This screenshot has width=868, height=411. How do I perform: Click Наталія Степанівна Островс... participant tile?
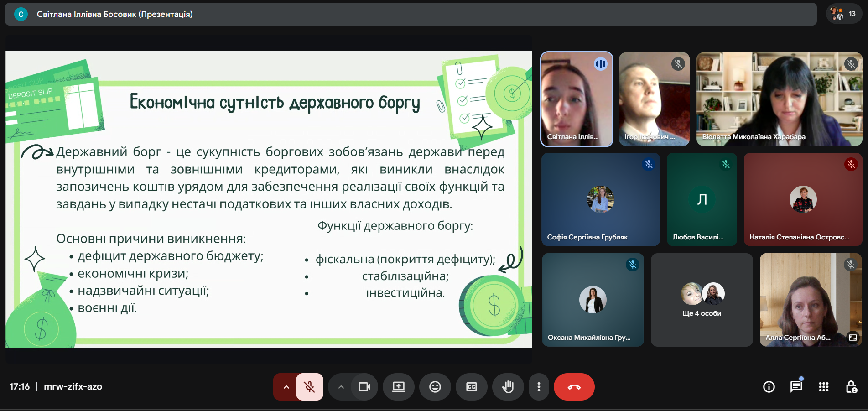pos(803,199)
